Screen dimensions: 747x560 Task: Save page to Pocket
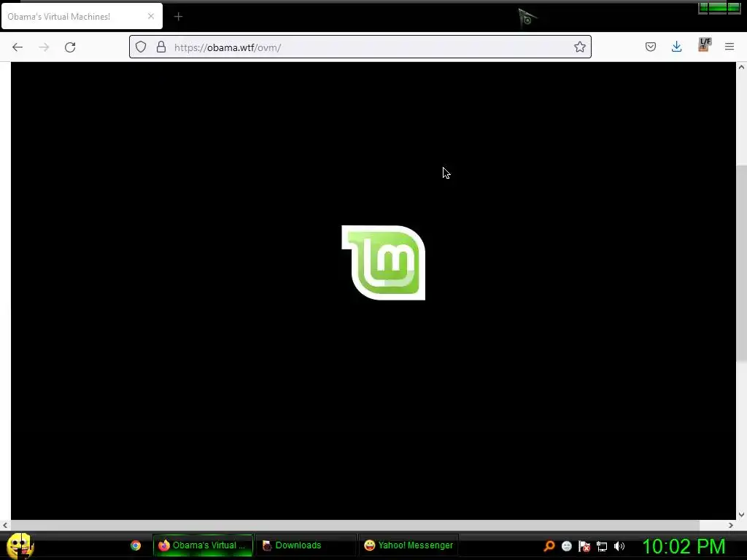(x=650, y=47)
